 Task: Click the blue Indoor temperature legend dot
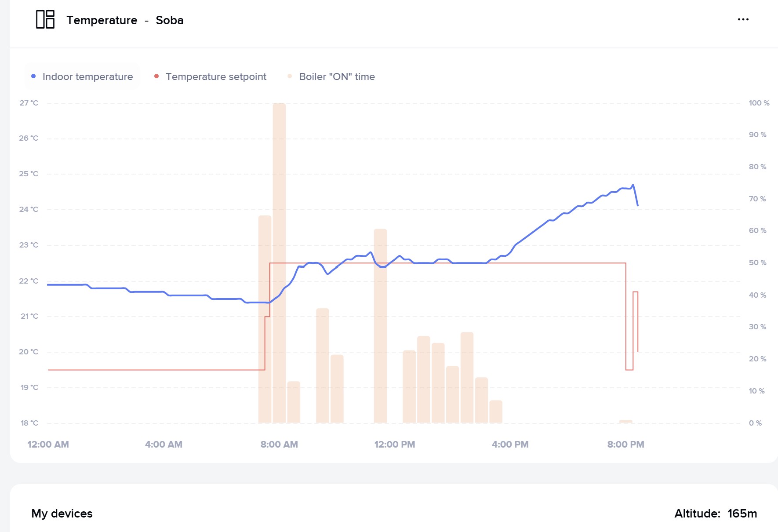click(x=33, y=77)
